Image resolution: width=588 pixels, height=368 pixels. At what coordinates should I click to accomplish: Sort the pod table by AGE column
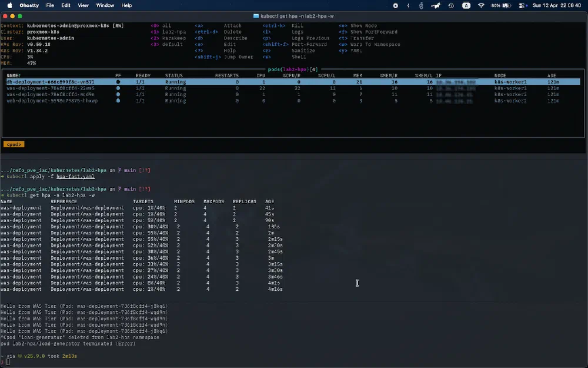[552, 76]
